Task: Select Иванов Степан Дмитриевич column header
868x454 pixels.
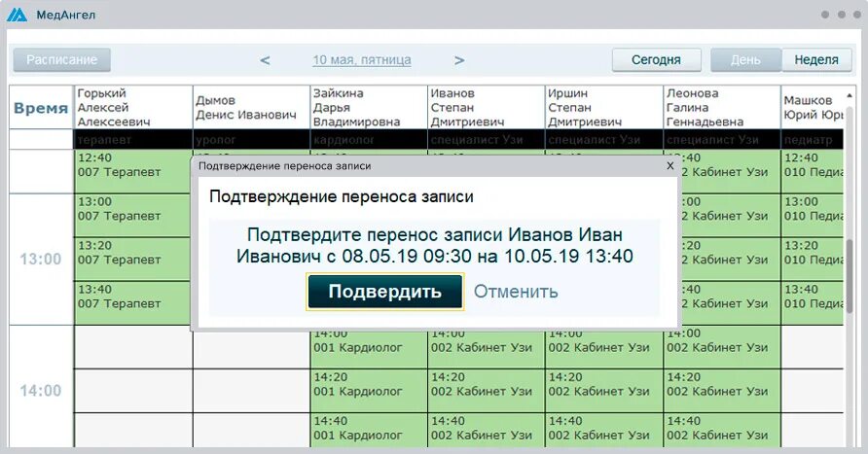Action: [486, 107]
